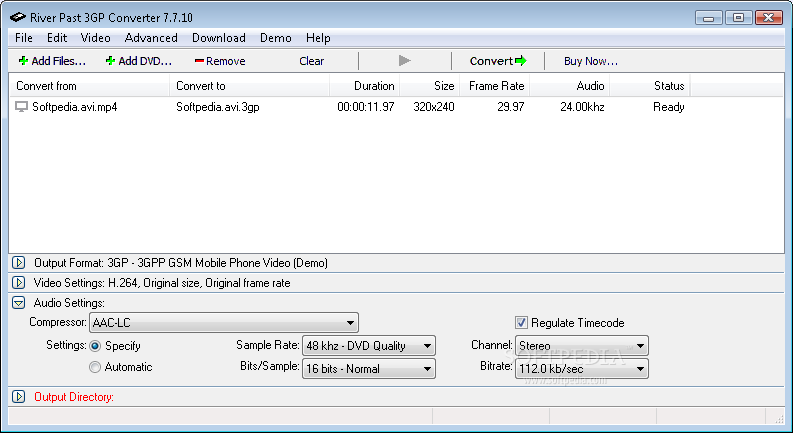Open the Channel Stereo dropdown
Screen dimensions: 793x433
582,346
